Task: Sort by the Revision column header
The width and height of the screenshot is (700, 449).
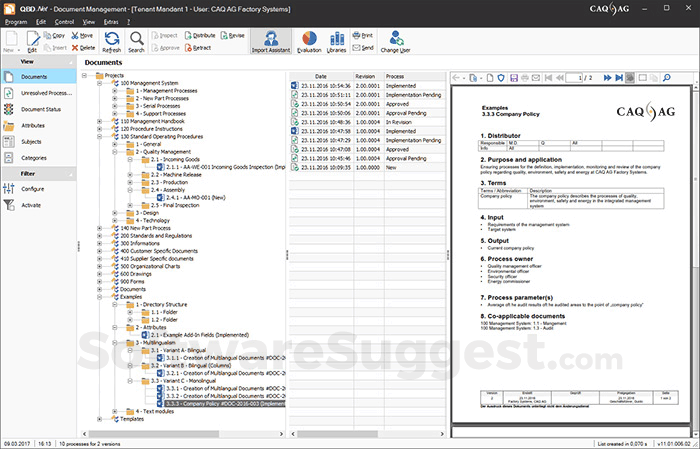Action: tap(368, 76)
